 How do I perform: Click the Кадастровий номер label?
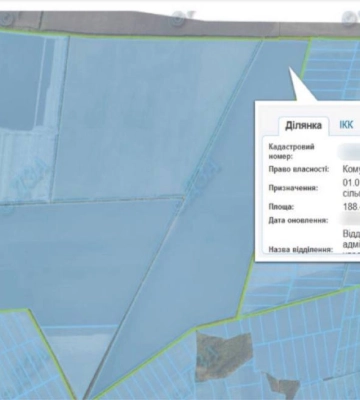point(291,151)
